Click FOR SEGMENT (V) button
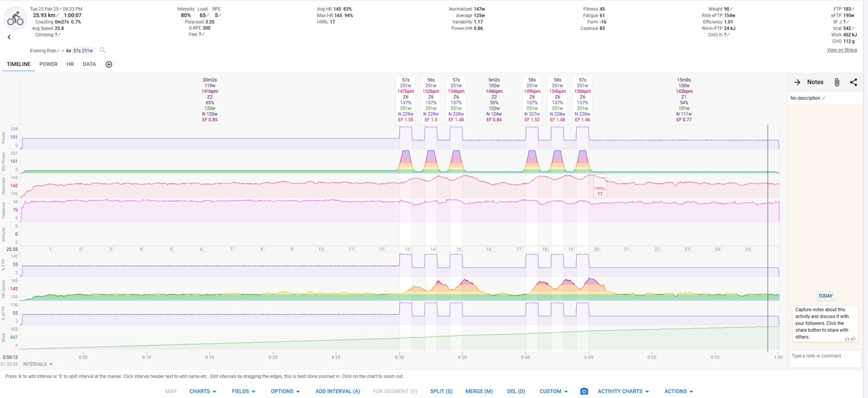Image resolution: width=868 pixels, height=398 pixels. (x=395, y=391)
